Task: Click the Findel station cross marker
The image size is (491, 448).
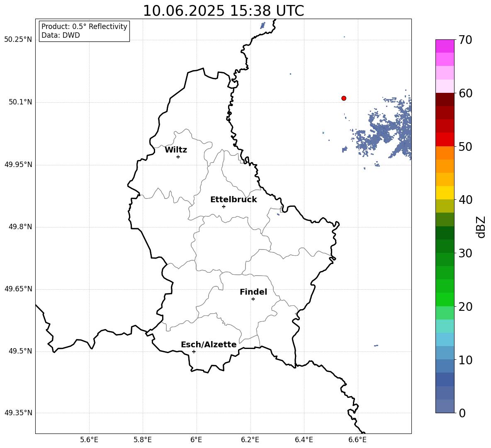Action: point(253,299)
